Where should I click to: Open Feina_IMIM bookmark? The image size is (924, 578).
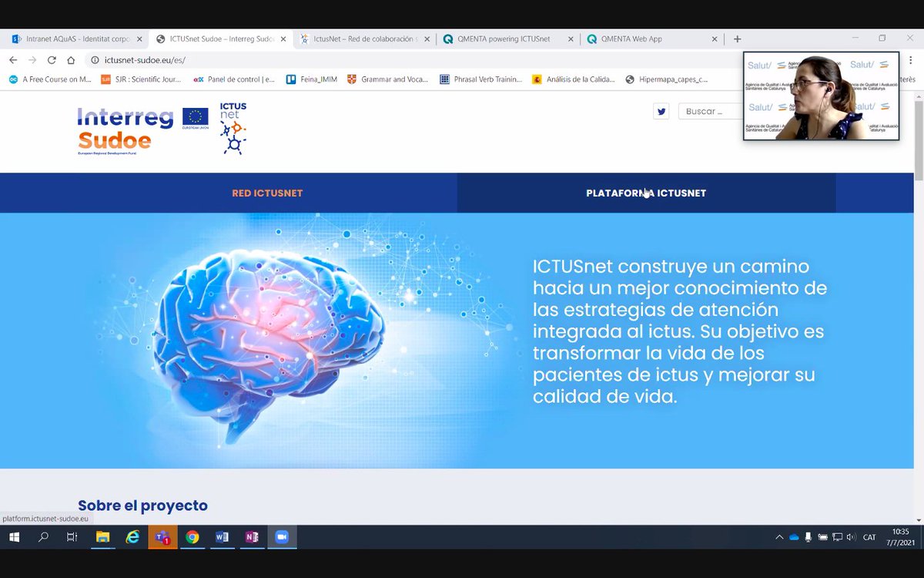(312, 79)
